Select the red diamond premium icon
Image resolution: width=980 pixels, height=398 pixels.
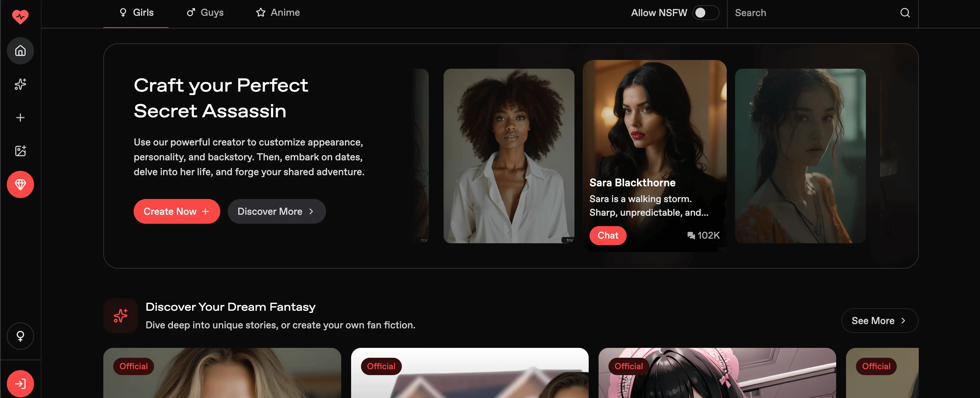20,184
